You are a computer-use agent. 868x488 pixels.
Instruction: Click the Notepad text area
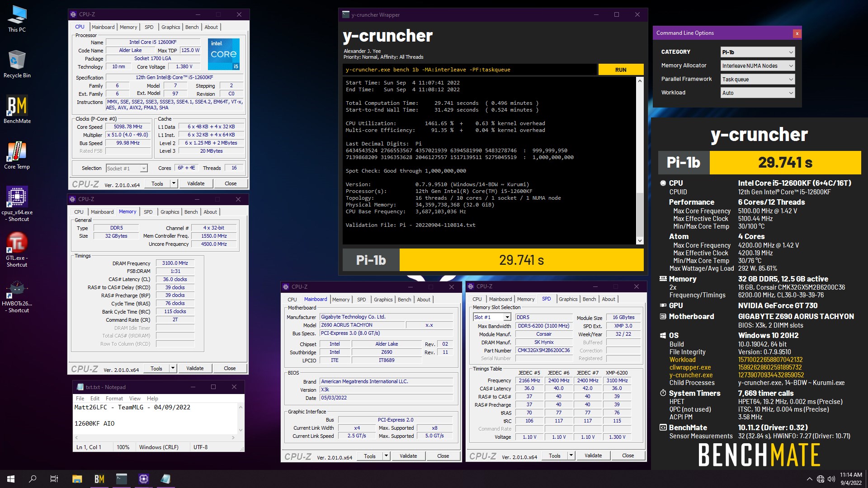pyautogui.click(x=155, y=418)
